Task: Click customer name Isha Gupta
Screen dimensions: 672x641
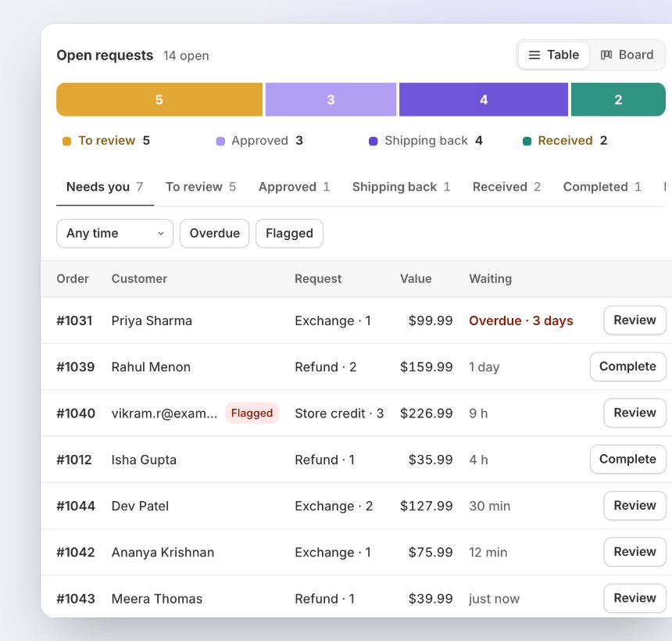Action: point(144,460)
